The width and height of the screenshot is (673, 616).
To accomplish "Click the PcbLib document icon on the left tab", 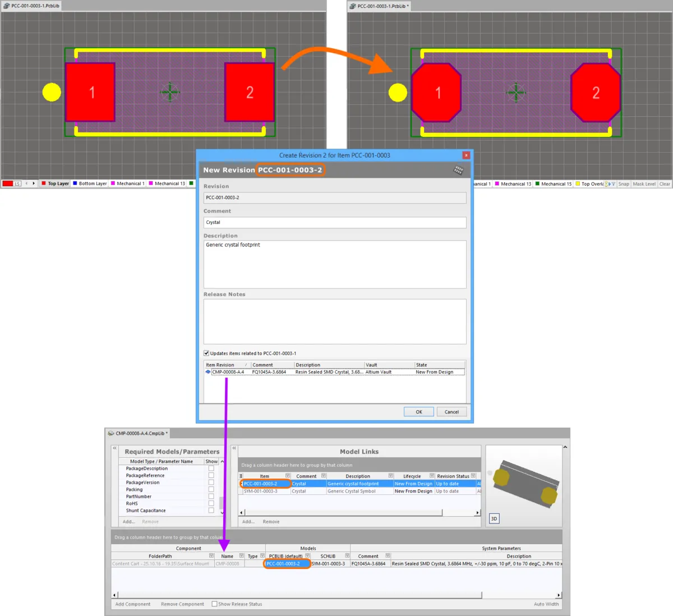I will (7, 6).
